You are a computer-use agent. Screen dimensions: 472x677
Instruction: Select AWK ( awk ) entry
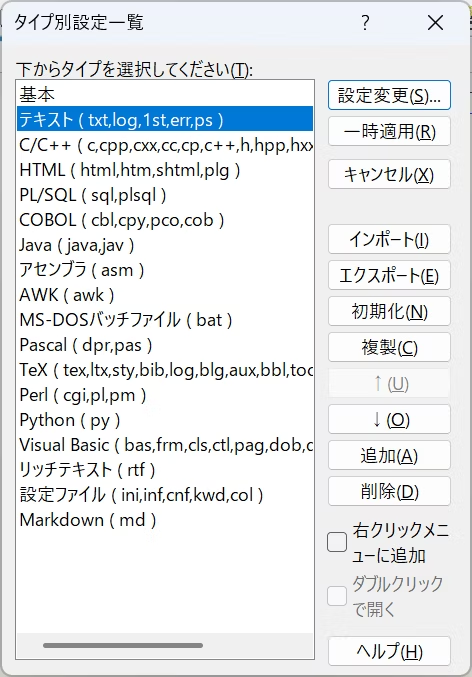click(165, 295)
